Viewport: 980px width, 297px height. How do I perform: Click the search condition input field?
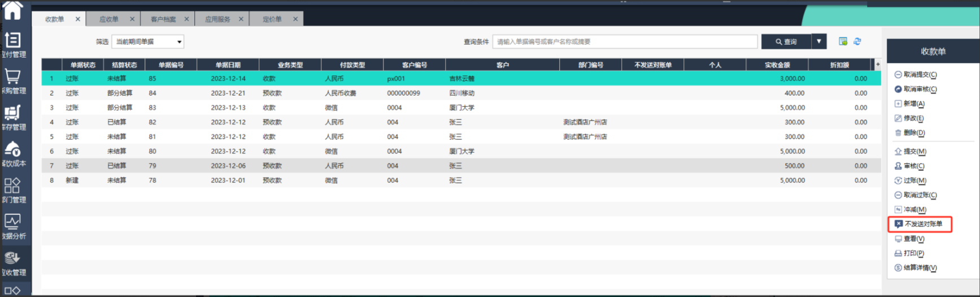point(624,42)
